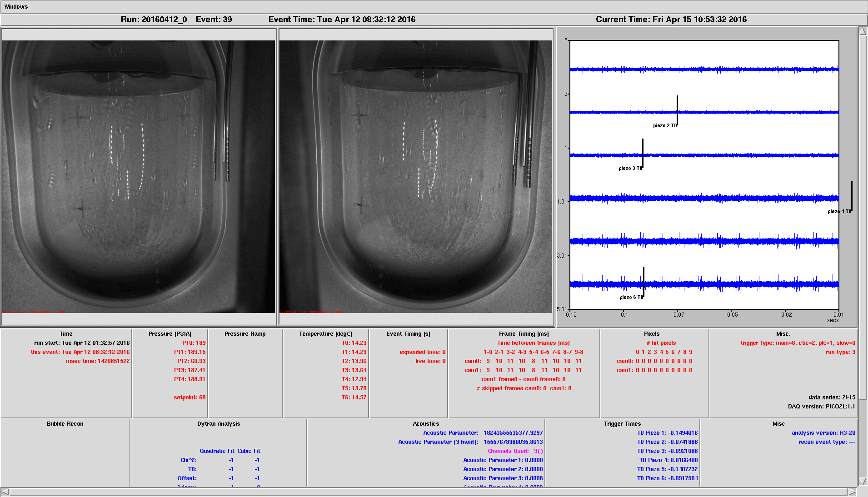Click the right camera bubble chamber image

click(x=415, y=177)
